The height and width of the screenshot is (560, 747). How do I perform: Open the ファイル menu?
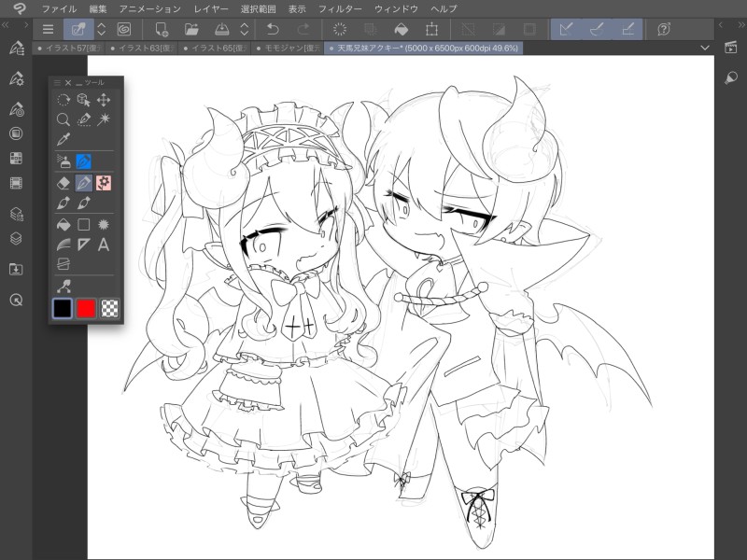click(59, 8)
